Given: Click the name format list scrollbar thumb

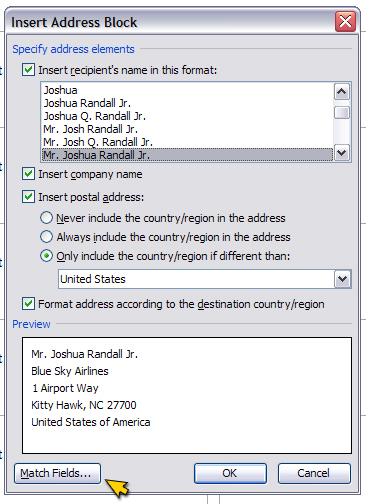Looking at the screenshot, I should [x=342, y=113].
